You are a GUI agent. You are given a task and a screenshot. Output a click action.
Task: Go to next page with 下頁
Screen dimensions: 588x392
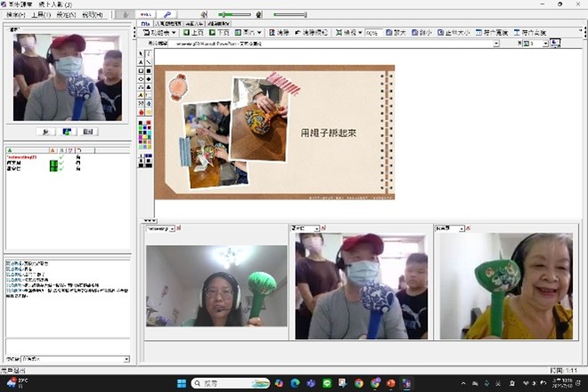pos(219,33)
